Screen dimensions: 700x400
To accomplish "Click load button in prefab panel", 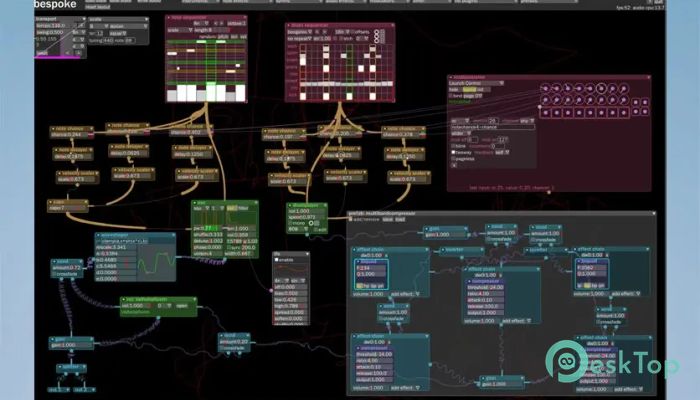I will click(400, 220).
